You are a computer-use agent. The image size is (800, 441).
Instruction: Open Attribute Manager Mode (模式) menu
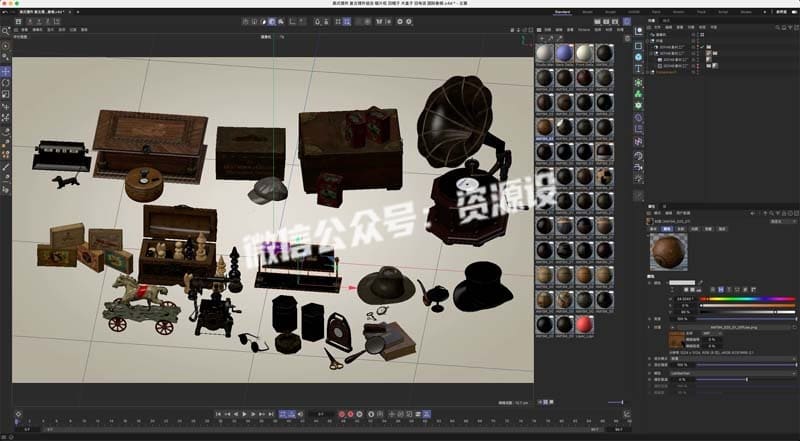pyautogui.click(x=657, y=213)
